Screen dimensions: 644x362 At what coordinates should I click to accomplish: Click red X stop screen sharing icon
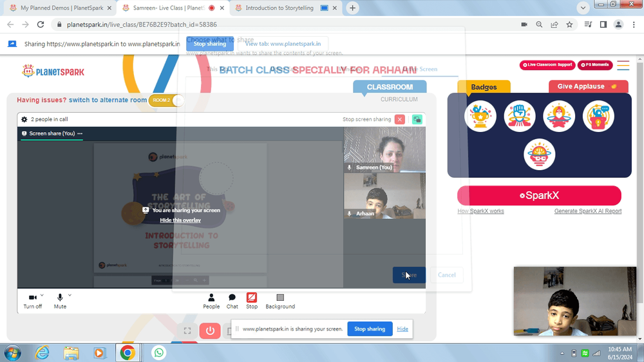400,119
